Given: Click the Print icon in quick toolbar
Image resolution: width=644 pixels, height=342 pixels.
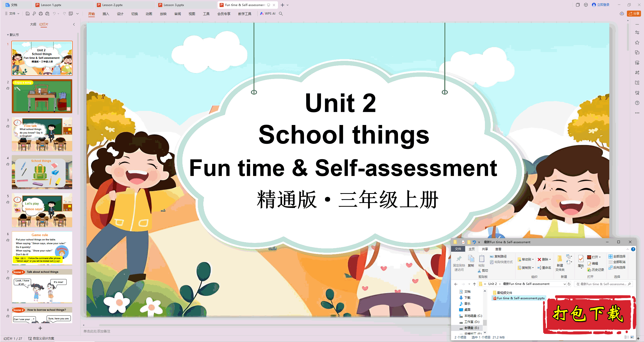Looking at the screenshot, I should (x=41, y=14).
